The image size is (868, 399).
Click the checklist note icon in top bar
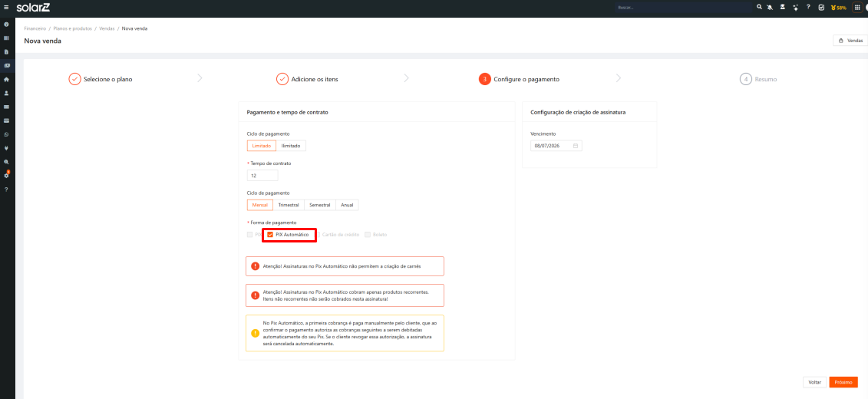(x=821, y=8)
